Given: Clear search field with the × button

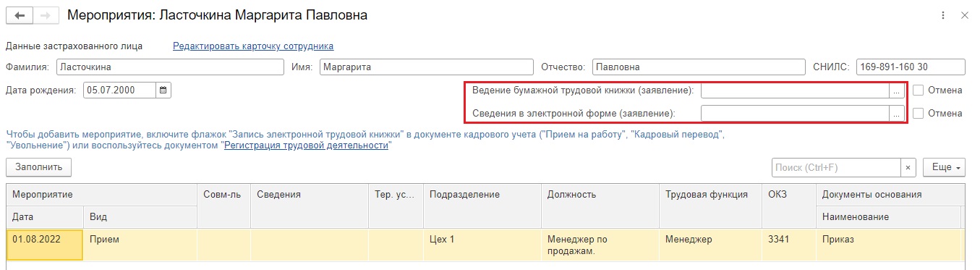Looking at the screenshot, I should pyautogui.click(x=908, y=167).
